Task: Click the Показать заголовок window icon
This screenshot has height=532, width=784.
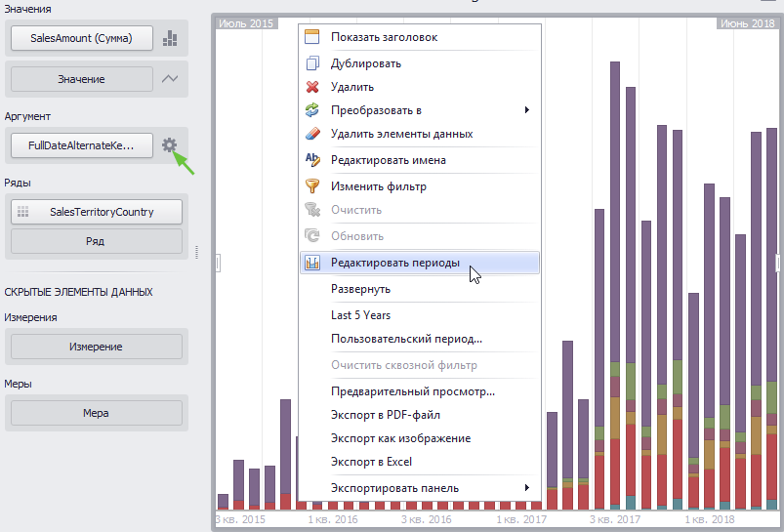Action: [312, 37]
